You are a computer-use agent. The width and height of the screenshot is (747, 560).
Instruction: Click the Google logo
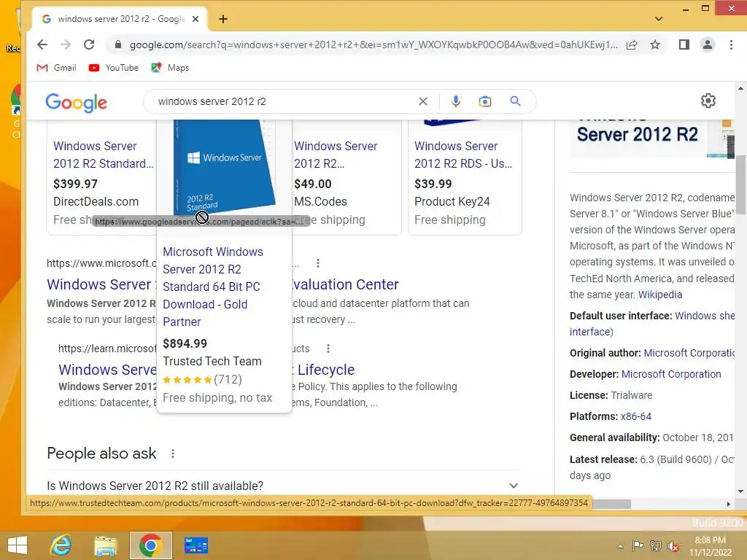[x=76, y=102]
